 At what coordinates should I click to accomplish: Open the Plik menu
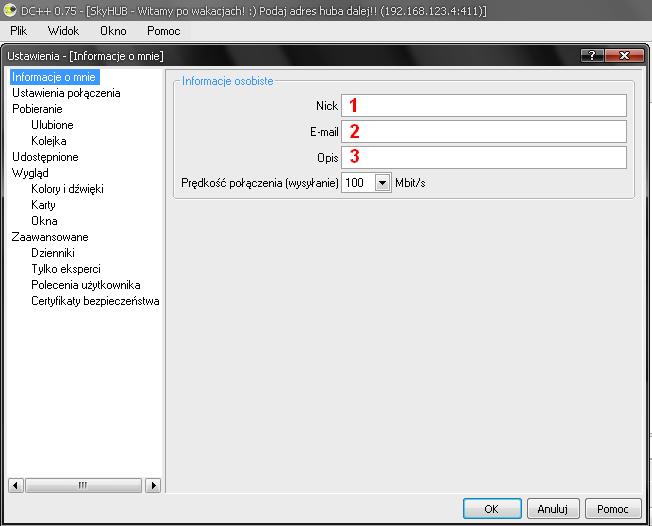point(19,31)
